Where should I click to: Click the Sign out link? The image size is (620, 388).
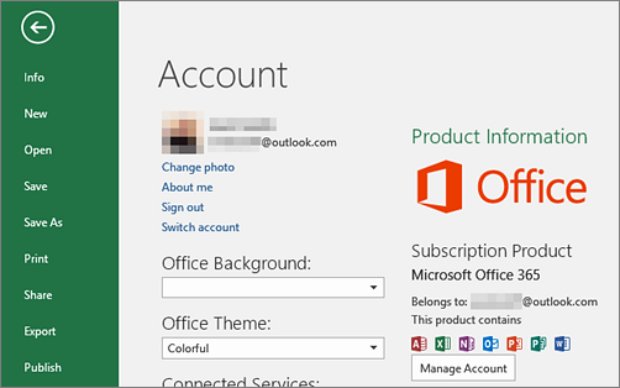click(x=183, y=207)
